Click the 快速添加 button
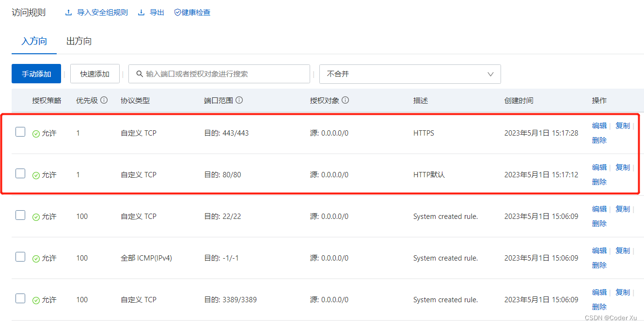Image resolution: width=644 pixels, height=325 pixels. pos(95,74)
